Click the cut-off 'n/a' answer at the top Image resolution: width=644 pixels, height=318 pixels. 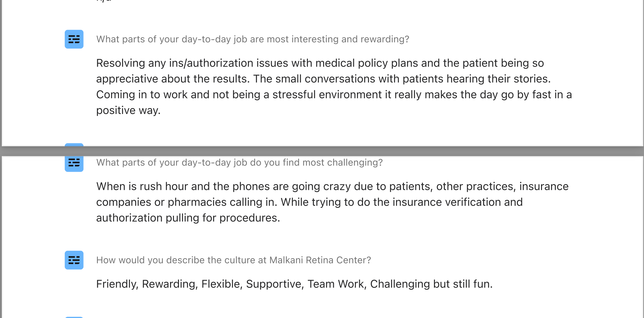(104, 1)
